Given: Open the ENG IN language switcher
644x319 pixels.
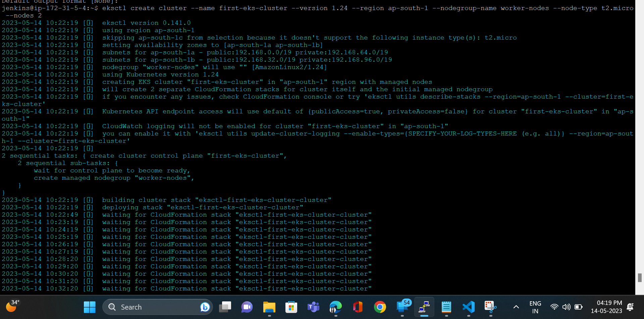Looking at the screenshot, I should tap(535, 307).
